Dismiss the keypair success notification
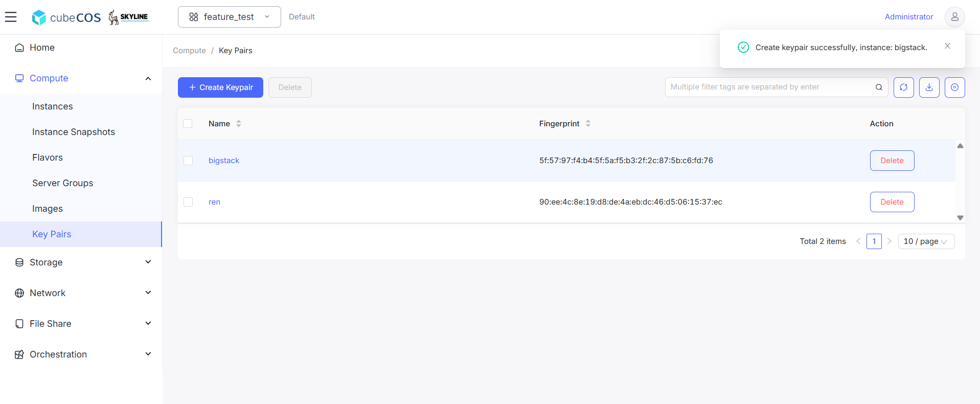 pos(947,46)
